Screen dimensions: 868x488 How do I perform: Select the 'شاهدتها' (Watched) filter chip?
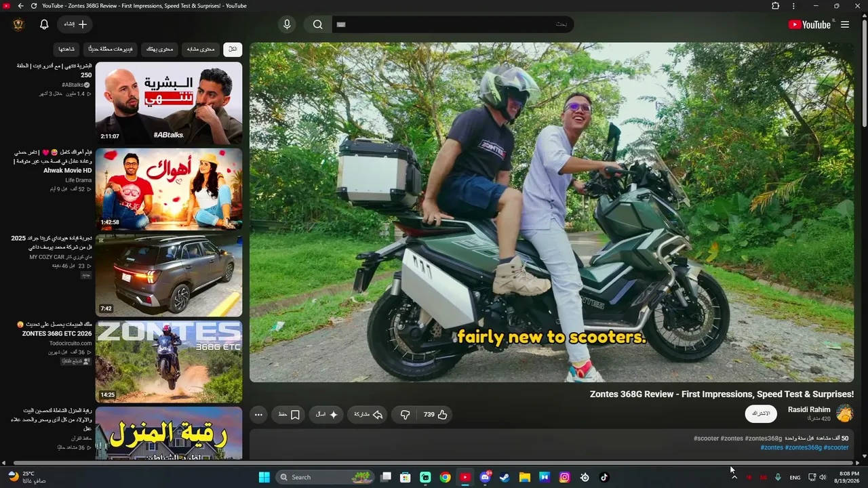click(66, 49)
